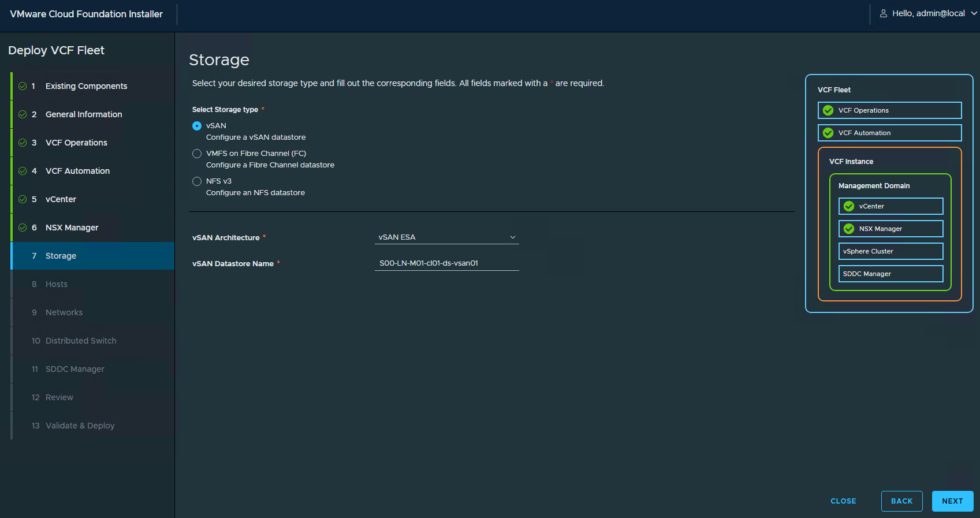Image resolution: width=980 pixels, height=518 pixels.
Task: Click the 'Select Storage type' label
Action: coord(225,110)
